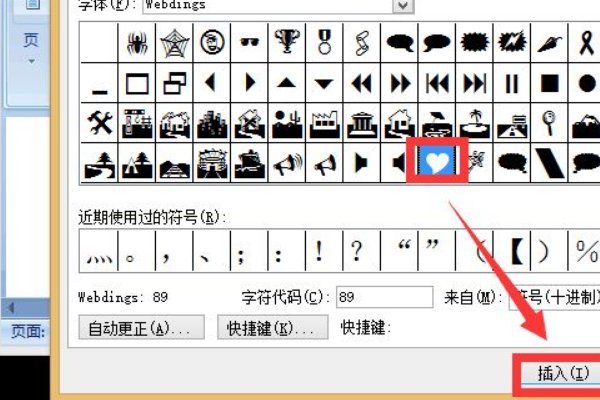
Task: Select the trophy cup symbol
Action: pos(287,42)
